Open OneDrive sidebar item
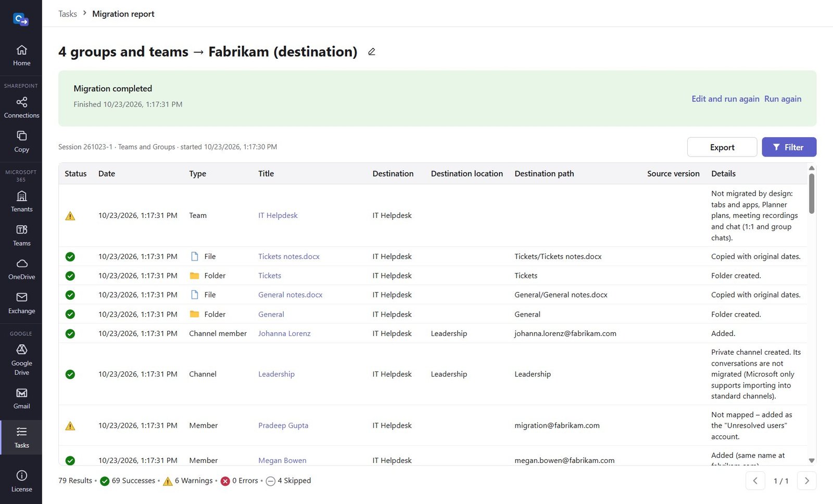Viewport: 833px width, 504px height. point(21,269)
